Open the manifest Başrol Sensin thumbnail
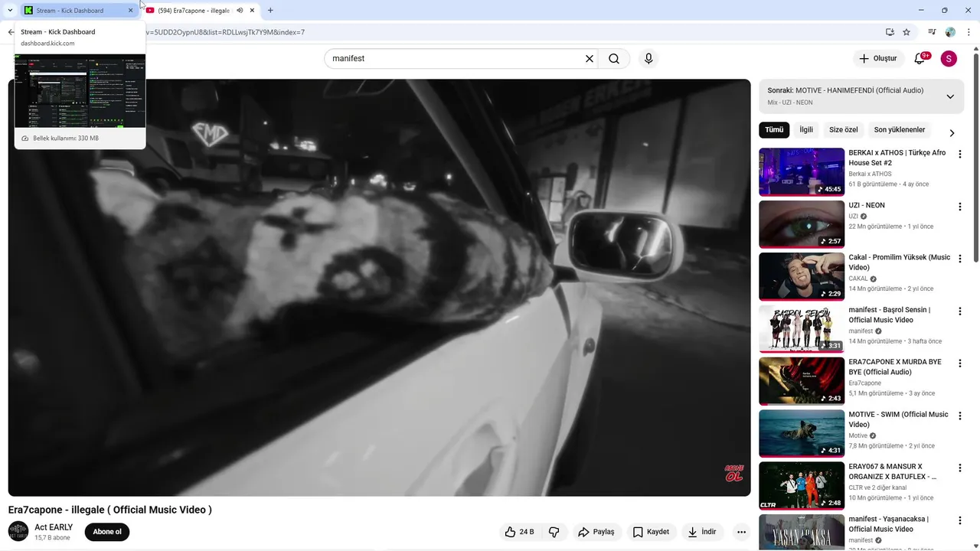Viewport: 980px width, 551px height. 802,329
